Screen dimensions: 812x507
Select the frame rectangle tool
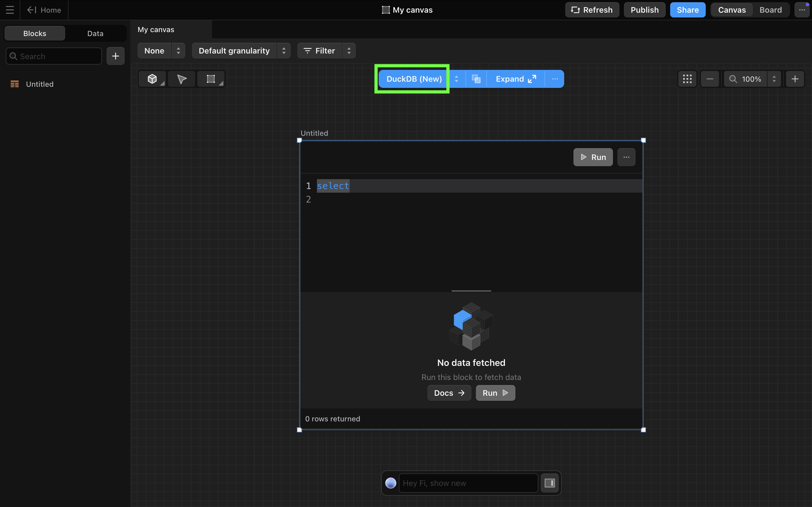click(x=211, y=79)
